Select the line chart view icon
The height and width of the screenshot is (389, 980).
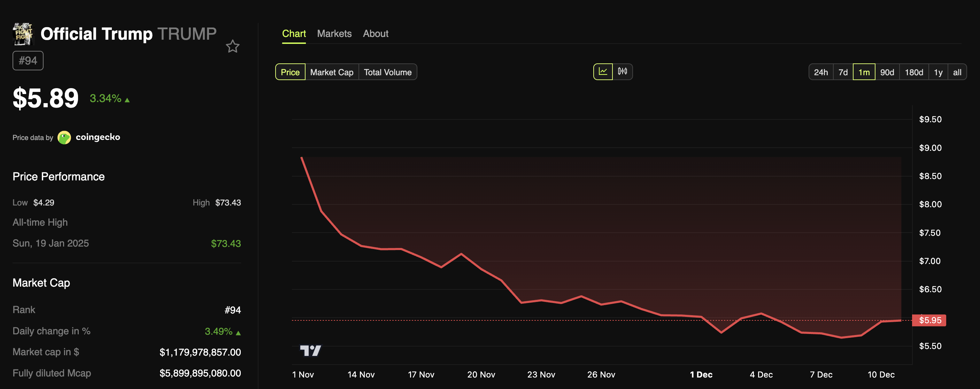pyautogui.click(x=603, y=71)
